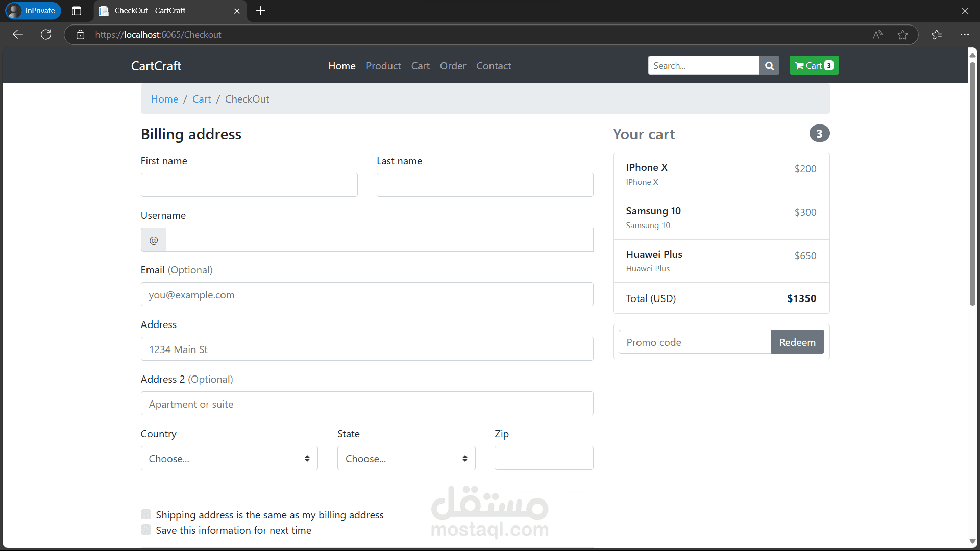Image resolution: width=980 pixels, height=551 pixels.
Task: Open the read aloud icon in address bar
Action: point(877,35)
